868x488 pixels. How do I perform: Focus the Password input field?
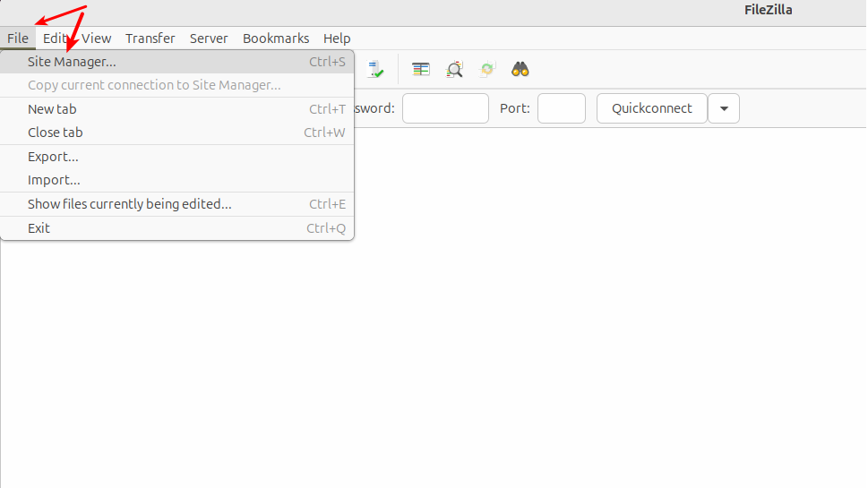coord(445,108)
